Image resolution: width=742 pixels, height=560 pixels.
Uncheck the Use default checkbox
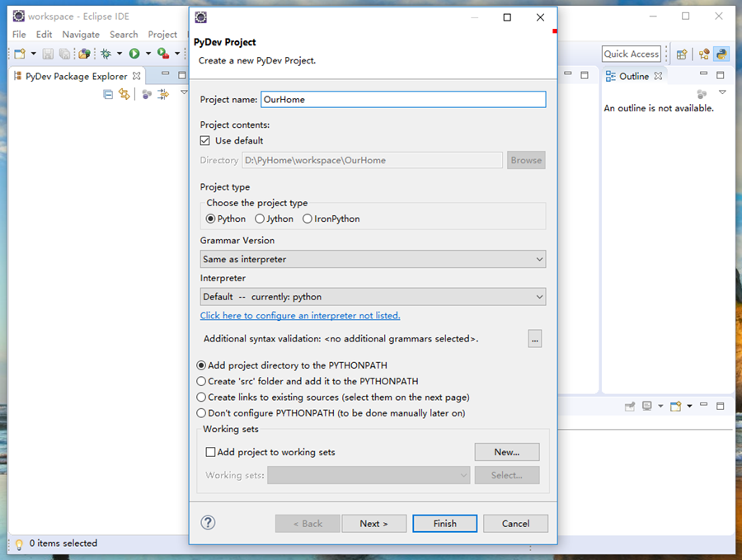coord(205,140)
